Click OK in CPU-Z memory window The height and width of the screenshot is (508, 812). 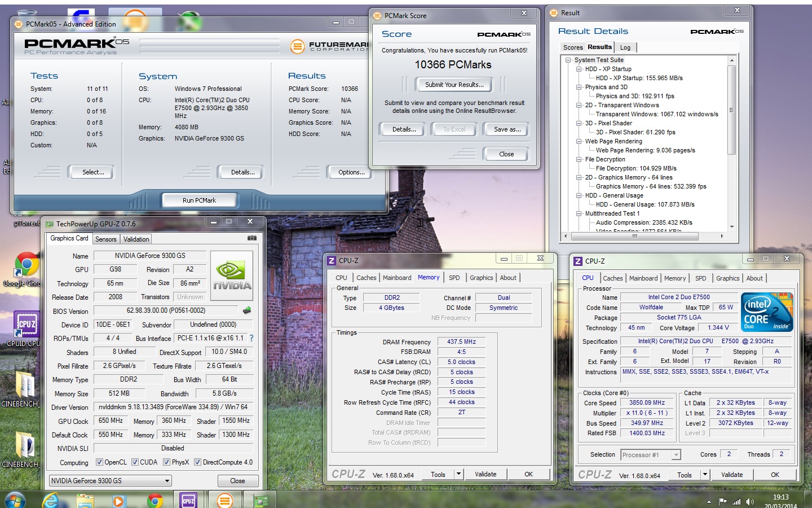pyautogui.click(x=528, y=474)
